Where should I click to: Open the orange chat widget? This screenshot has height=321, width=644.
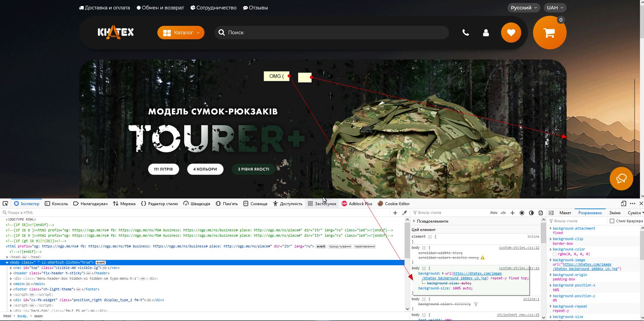pyautogui.click(x=621, y=179)
